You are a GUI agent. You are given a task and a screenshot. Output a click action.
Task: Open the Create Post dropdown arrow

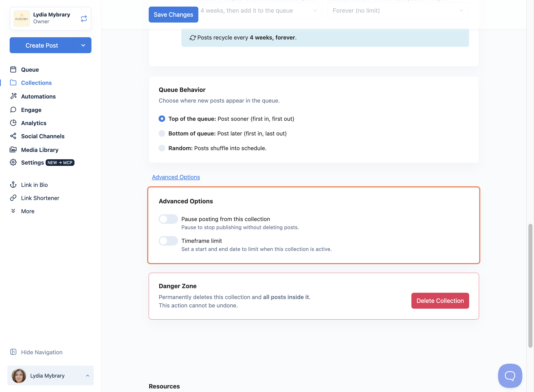[x=83, y=45]
